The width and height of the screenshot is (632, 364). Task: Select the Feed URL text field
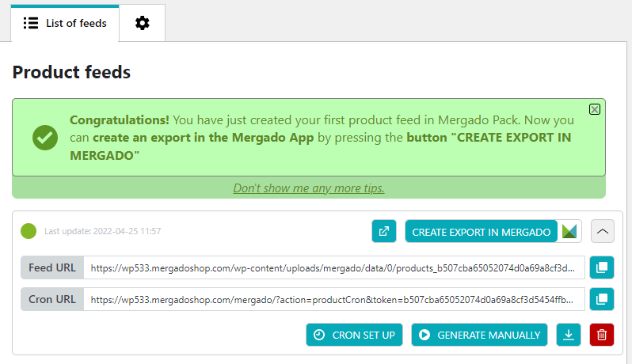click(x=334, y=267)
